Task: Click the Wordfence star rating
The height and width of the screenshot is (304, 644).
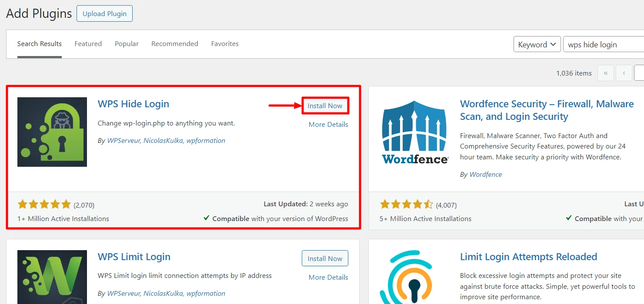Action: coord(407,205)
